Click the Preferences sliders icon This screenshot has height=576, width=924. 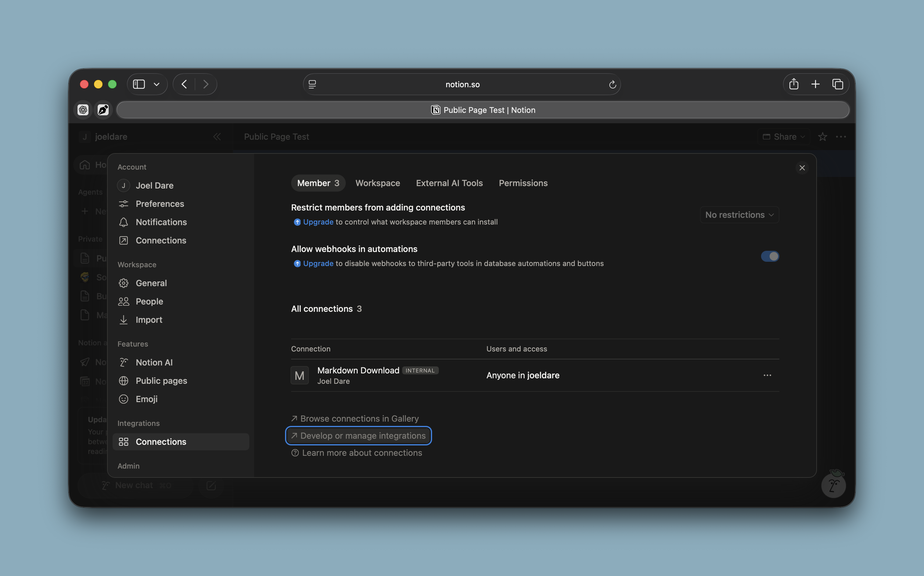(124, 204)
